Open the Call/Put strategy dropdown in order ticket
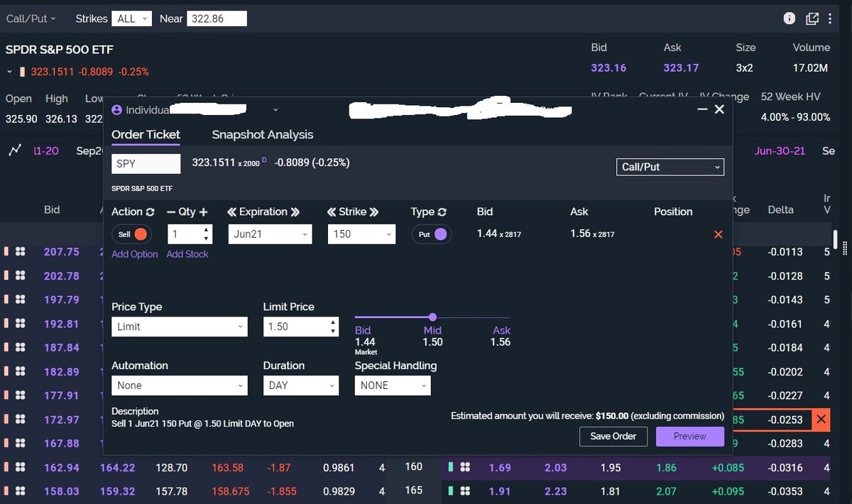Viewport: 852px width, 504px height. (670, 167)
